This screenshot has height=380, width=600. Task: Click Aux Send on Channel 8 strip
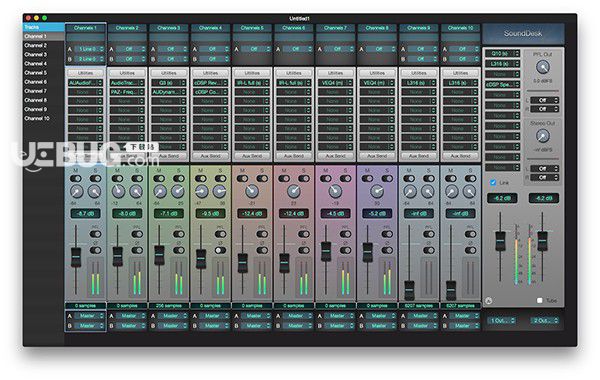[377, 156]
